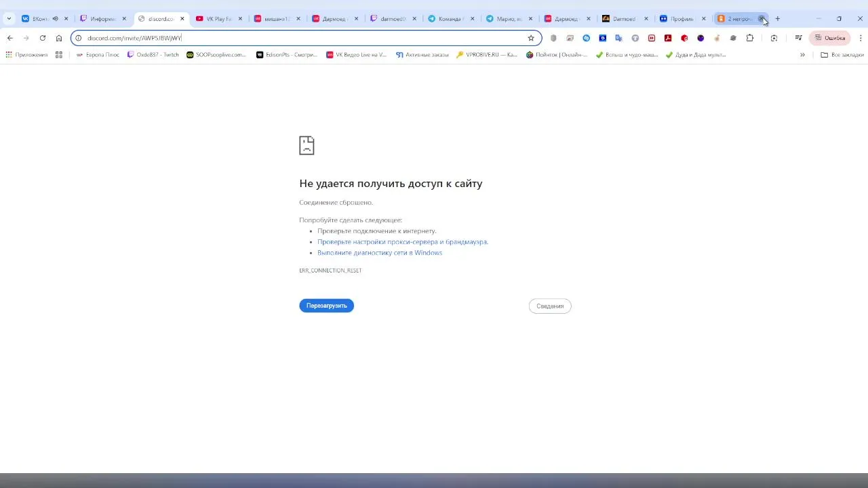
Task: Click the dark purple sphere extension icon
Action: (701, 38)
